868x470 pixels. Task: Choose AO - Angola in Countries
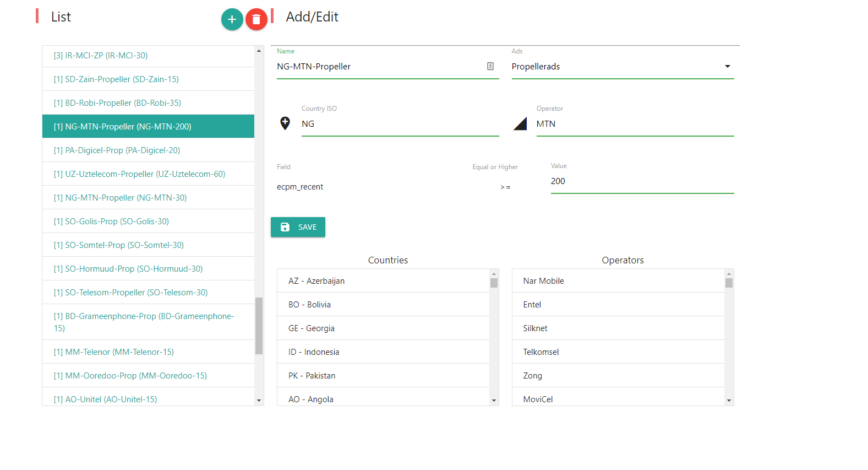[383, 398]
